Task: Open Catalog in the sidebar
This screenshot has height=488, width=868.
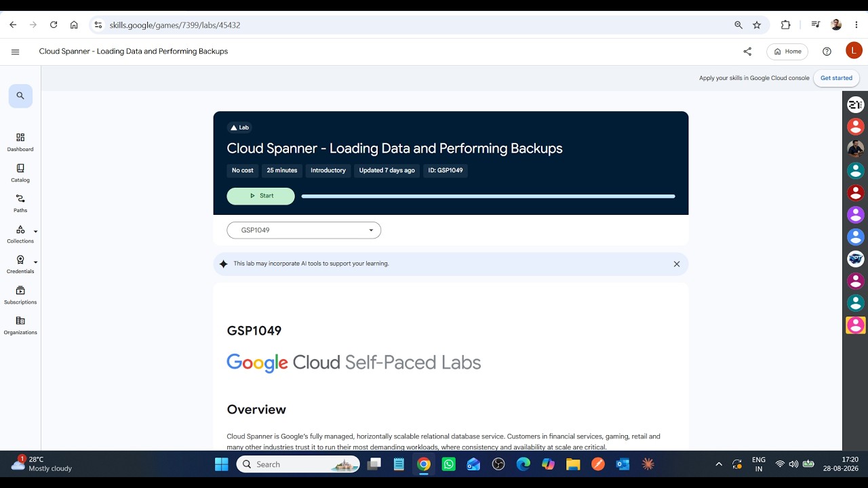Action: (x=20, y=173)
